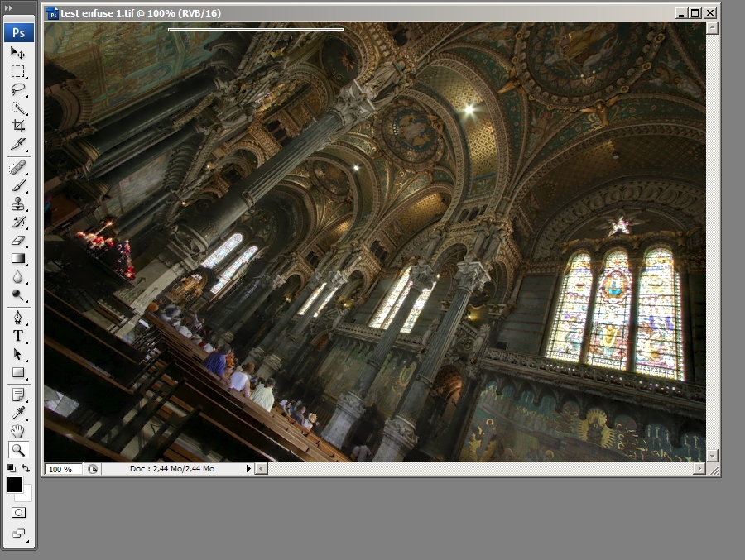Select the Blur tool
Screen dimensions: 745x560
click(x=18, y=277)
